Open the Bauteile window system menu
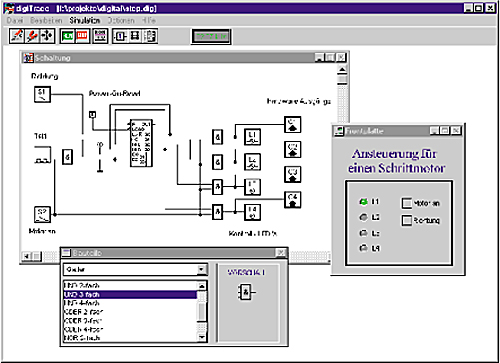This screenshot has width=500, height=363. tap(67, 253)
